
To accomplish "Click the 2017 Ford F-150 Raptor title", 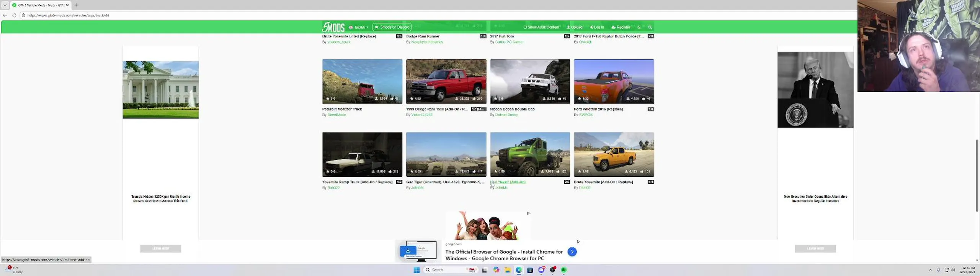I will 609,36.
